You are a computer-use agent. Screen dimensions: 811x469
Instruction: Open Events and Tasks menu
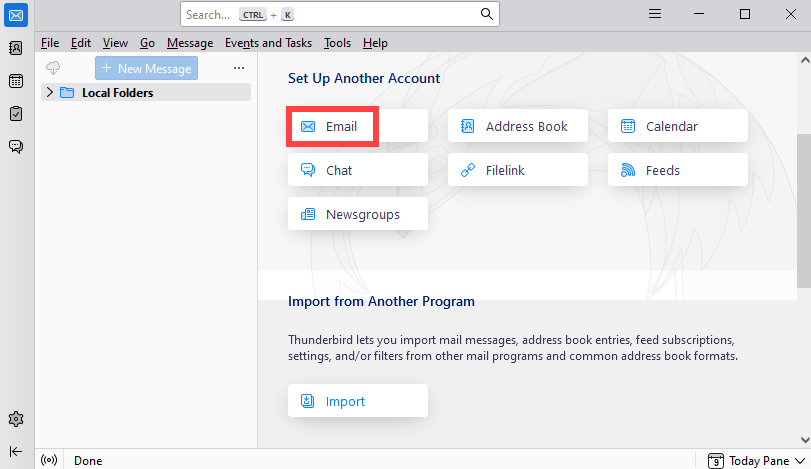click(x=268, y=43)
